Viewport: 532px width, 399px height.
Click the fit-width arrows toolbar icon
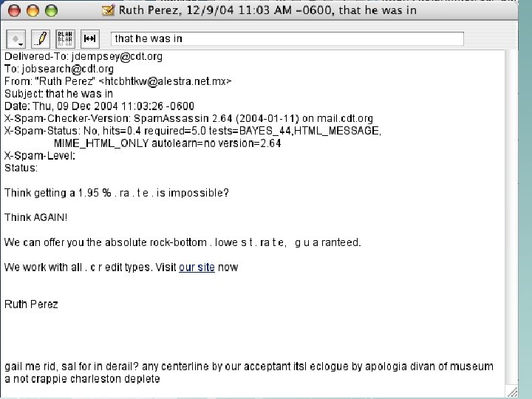pyautogui.click(x=90, y=38)
